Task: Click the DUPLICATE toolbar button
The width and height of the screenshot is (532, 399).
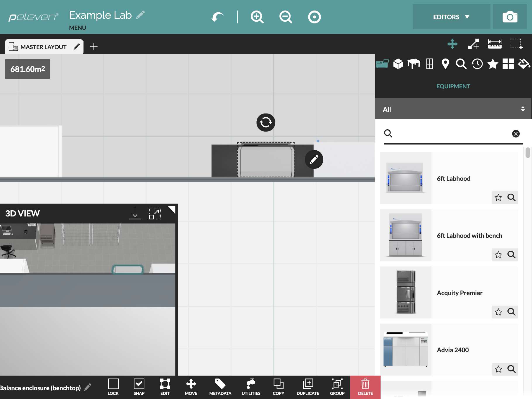Action: tap(308, 387)
